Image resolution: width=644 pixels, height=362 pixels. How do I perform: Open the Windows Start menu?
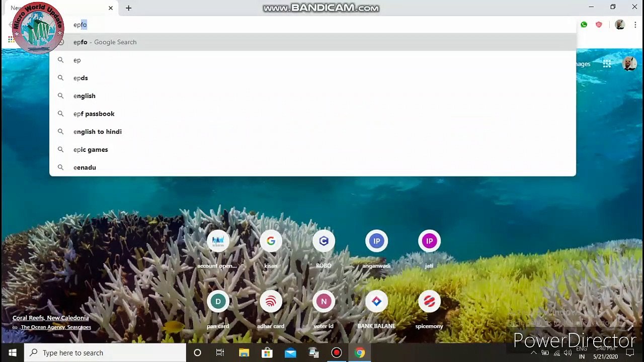(12, 353)
